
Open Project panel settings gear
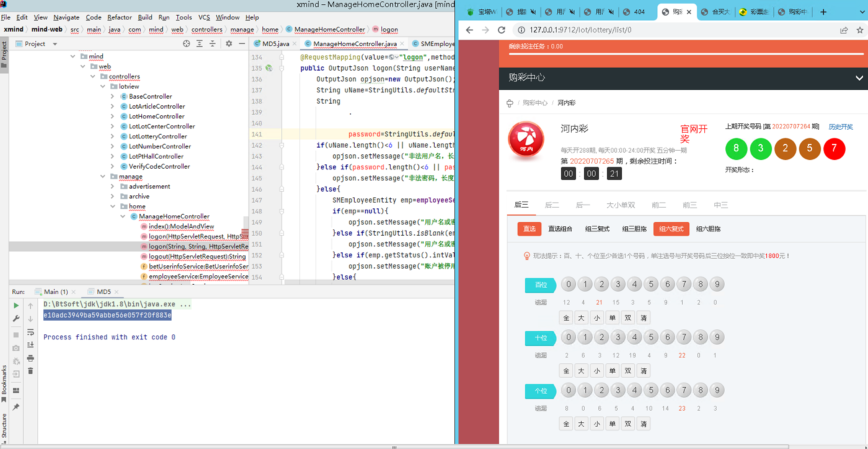(x=228, y=43)
